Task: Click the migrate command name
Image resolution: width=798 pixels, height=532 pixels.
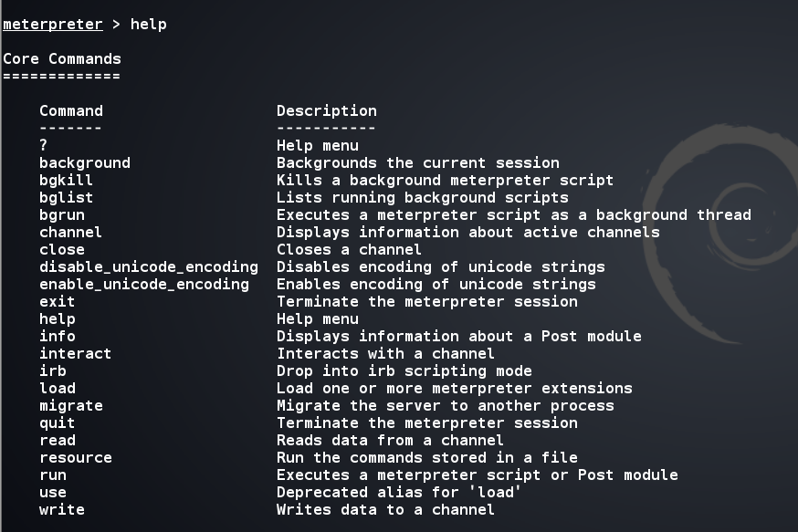Action: coord(71,406)
